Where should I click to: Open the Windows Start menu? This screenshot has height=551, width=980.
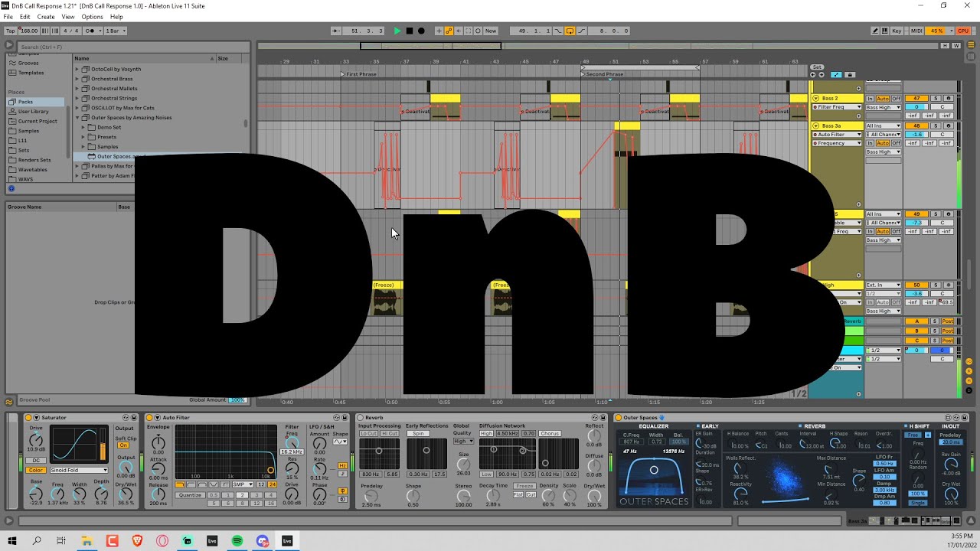tap(12, 541)
